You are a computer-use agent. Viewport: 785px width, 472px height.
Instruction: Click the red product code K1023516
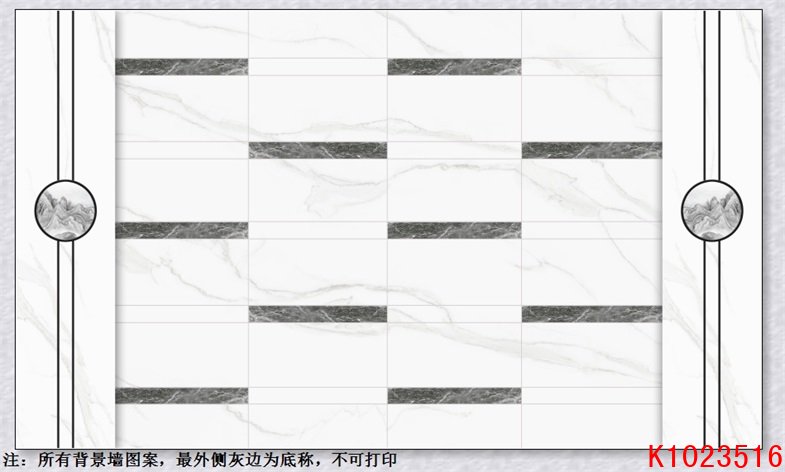[x=715, y=456]
